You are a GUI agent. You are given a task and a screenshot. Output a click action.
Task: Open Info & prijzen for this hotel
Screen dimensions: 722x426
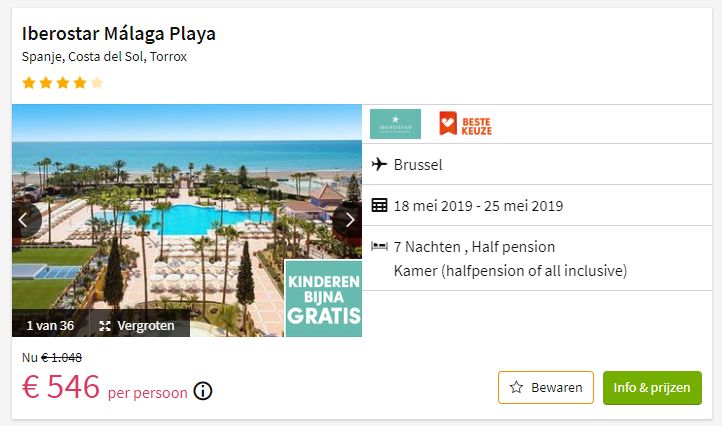pos(652,388)
